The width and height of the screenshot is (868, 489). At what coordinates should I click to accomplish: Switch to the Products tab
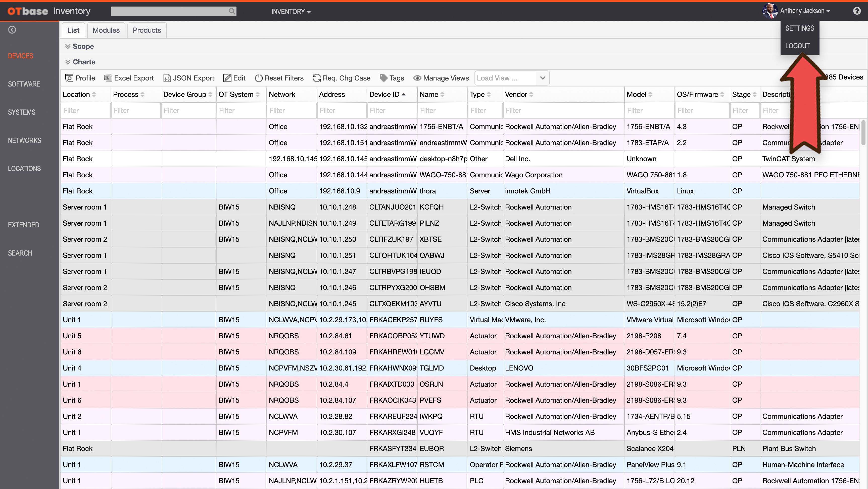(x=147, y=30)
